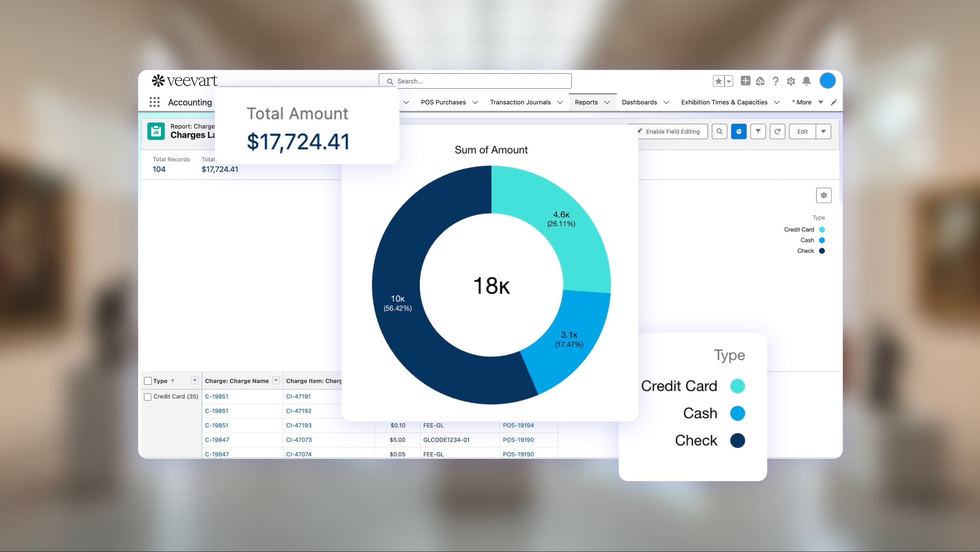Open report search with the magnifier icon
The height and width of the screenshot is (552, 980).
click(x=719, y=131)
